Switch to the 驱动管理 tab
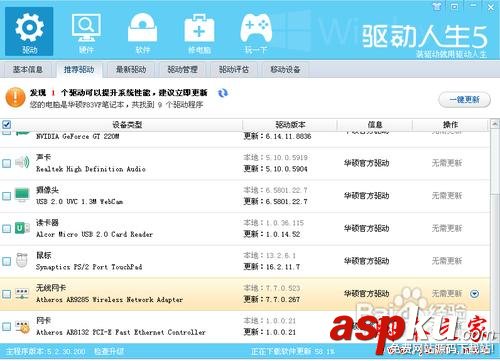 pyautogui.click(x=182, y=69)
